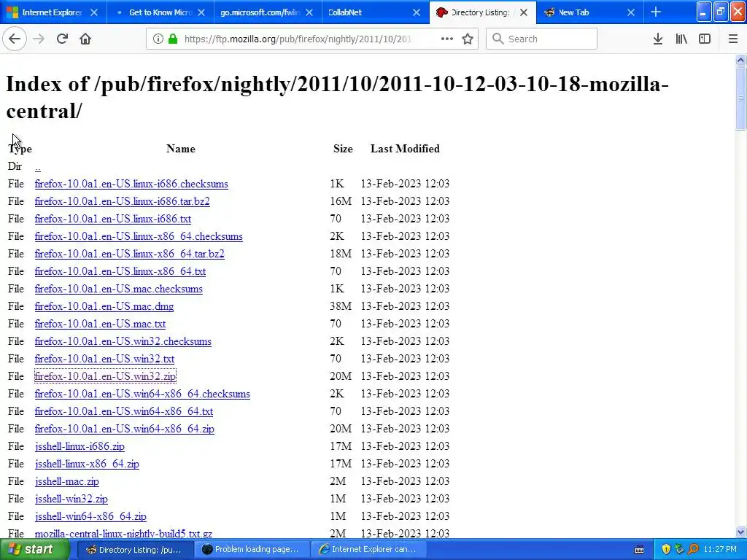Open page actions three-dot menu
Screen dimensions: 747x560
coord(447,39)
